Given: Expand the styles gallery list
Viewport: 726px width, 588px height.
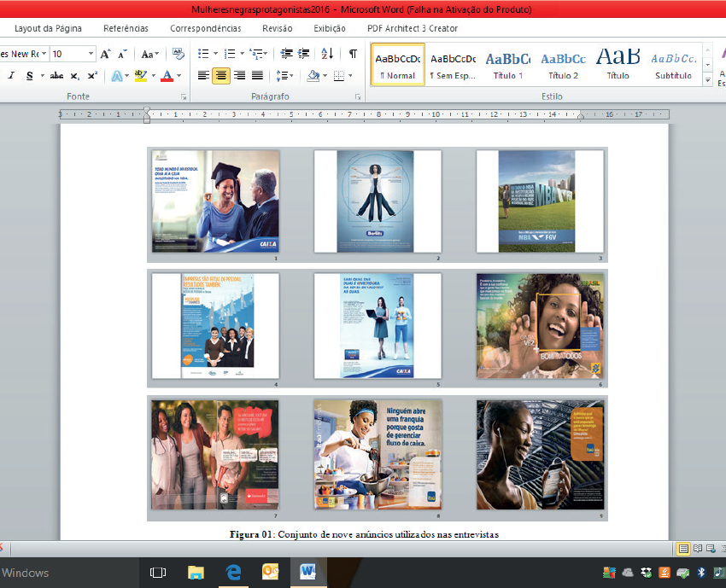Looking at the screenshot, I should click(x=707, y=80).
